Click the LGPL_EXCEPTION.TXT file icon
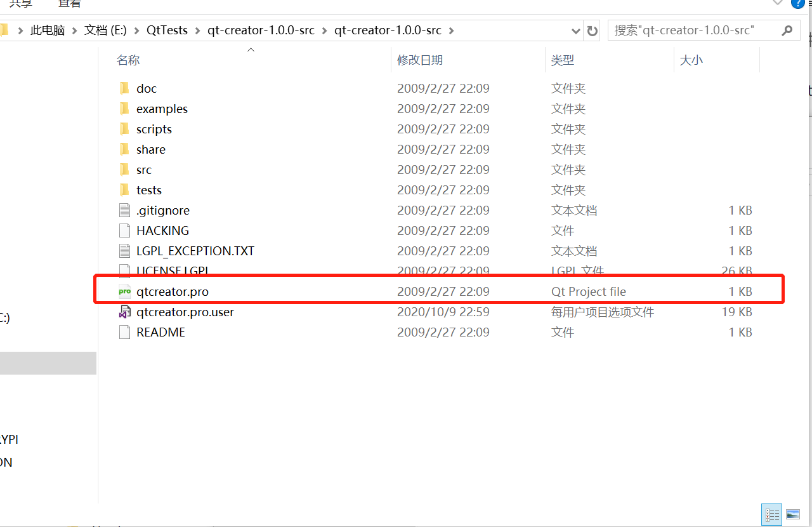Screen dimensions: 812x527 pos(124,251)
